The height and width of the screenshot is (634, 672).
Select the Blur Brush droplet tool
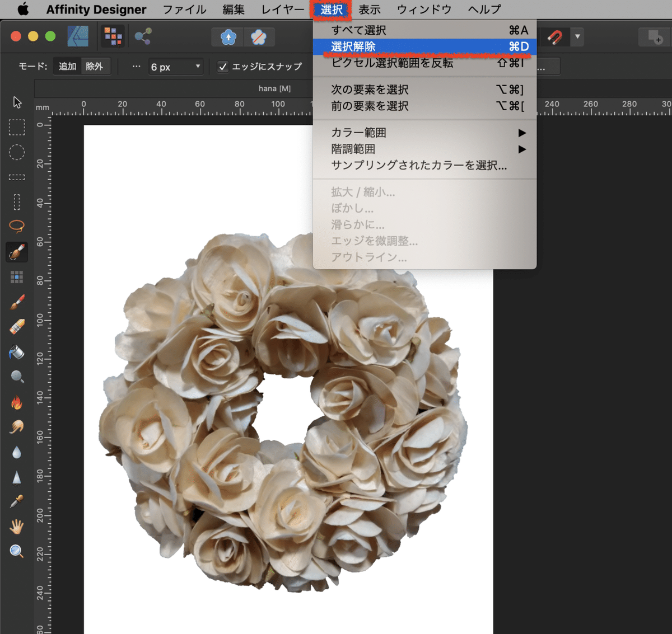pyautogui.click(x=17, y=452)
